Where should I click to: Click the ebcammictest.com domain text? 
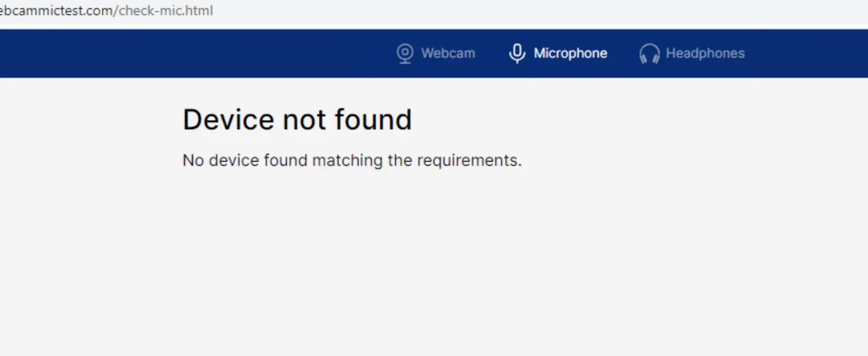tap(56, 11)
